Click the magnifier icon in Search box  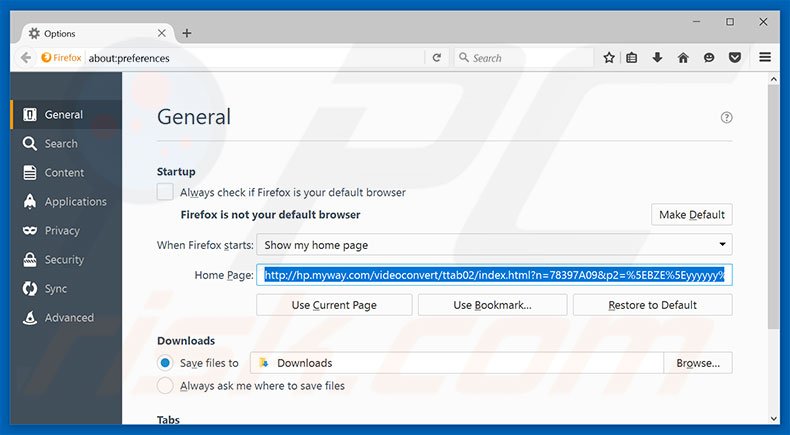[464, 57]
